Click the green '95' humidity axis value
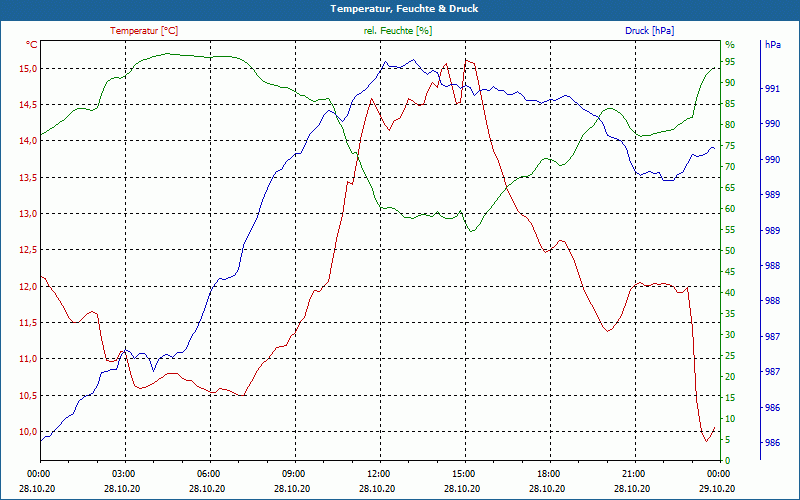This screenshot has width=800, height=500. tap(730, 62)
